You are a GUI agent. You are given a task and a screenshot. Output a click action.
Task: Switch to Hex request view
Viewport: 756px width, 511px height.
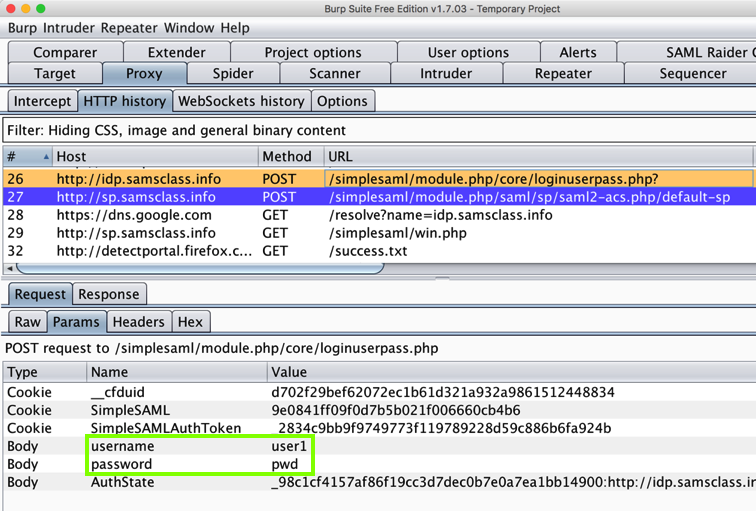[190, 322]
